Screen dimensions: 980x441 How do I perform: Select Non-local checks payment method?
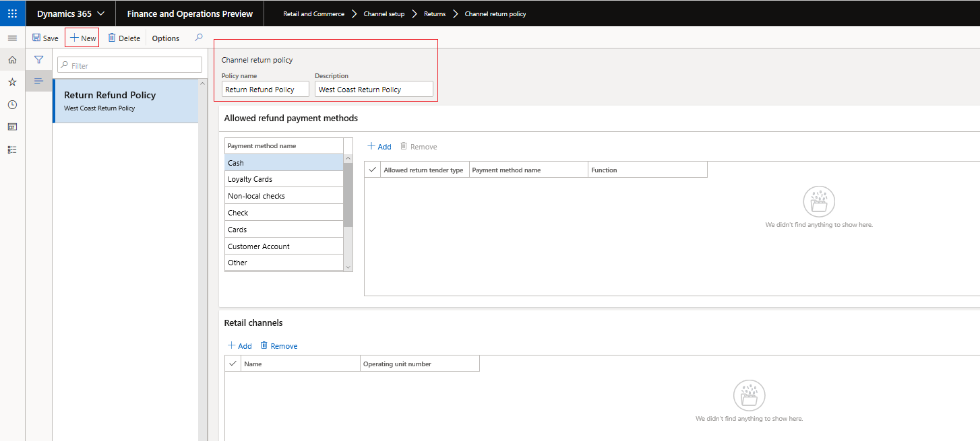click(x=284, y=196)
